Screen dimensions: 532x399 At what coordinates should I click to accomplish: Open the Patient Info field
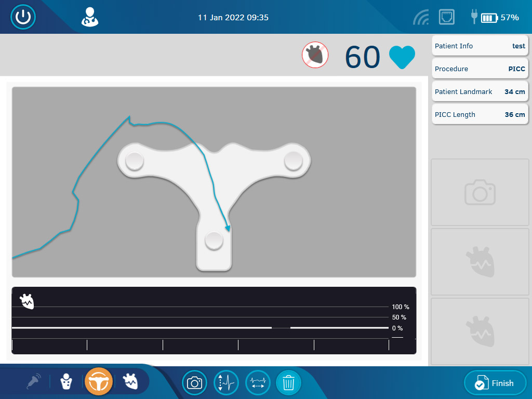(480, 46)
